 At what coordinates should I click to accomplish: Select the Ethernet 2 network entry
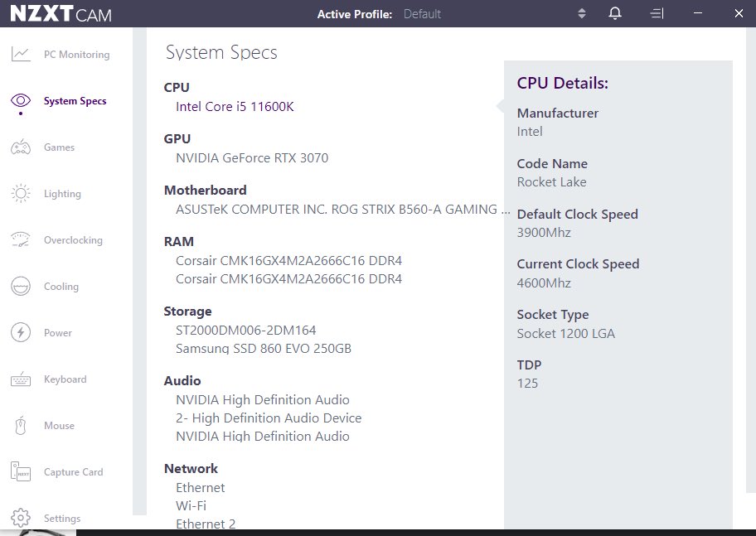[206, 524]
